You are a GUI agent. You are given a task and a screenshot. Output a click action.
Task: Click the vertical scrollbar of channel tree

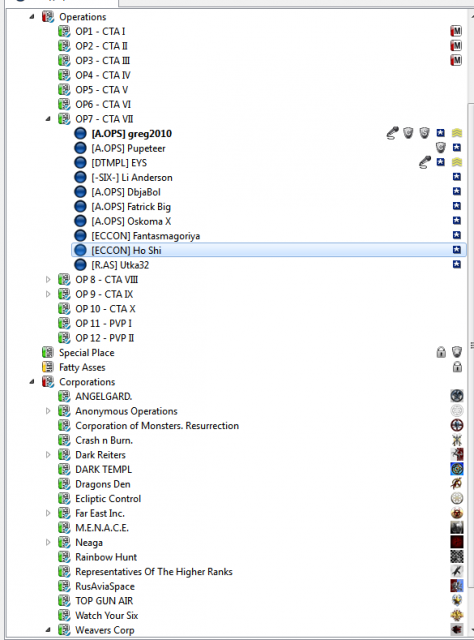click(471, 345)
